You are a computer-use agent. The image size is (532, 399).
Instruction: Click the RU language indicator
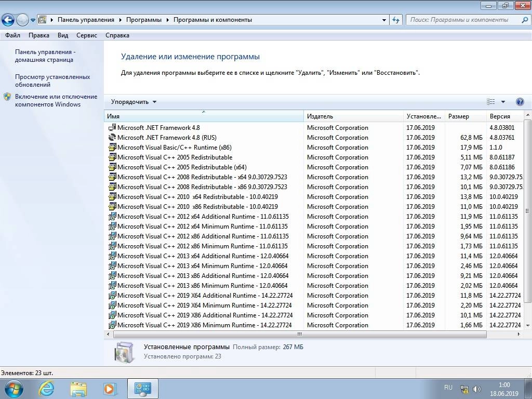coord(448,388)
